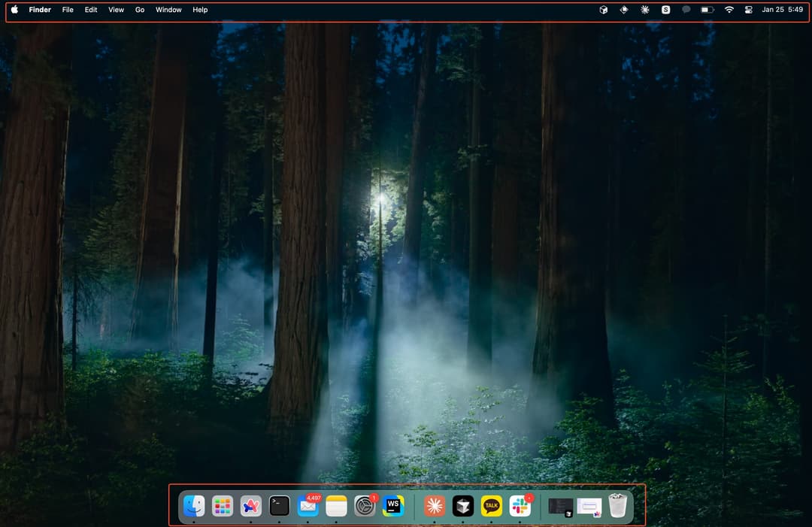Image resolution: width=812 pixels, height=527 pixels.
Task: Open the Trash from the Dock
Action: pyautogui.click(x=618, y=506)
